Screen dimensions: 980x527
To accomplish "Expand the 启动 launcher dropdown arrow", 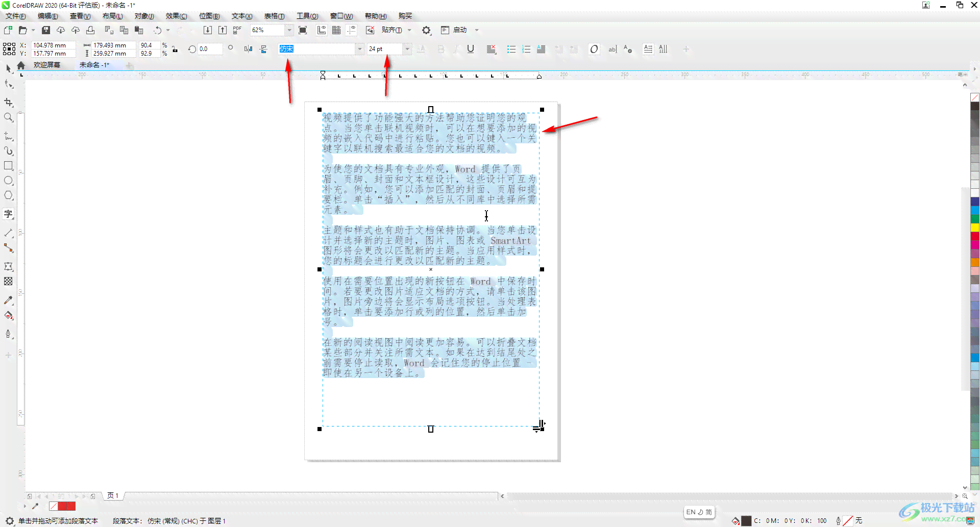I will click(x=477, y=30).
